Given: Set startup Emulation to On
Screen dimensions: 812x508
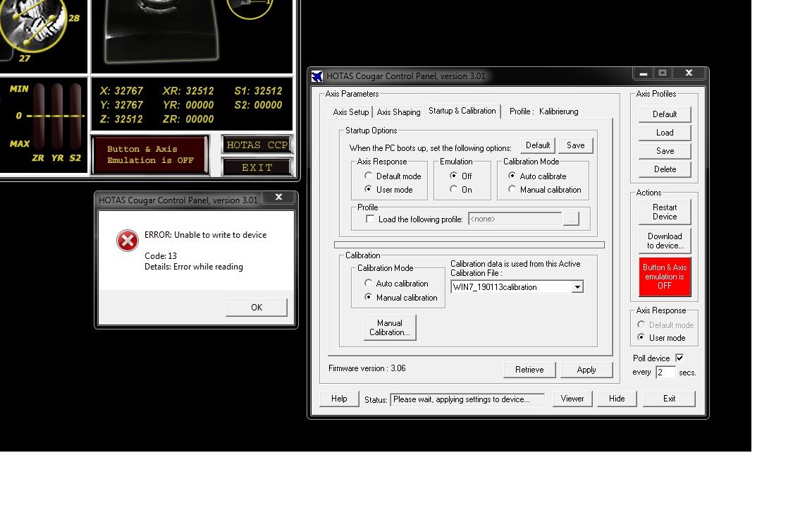Looking at the screenshot, I should [454, 189].
